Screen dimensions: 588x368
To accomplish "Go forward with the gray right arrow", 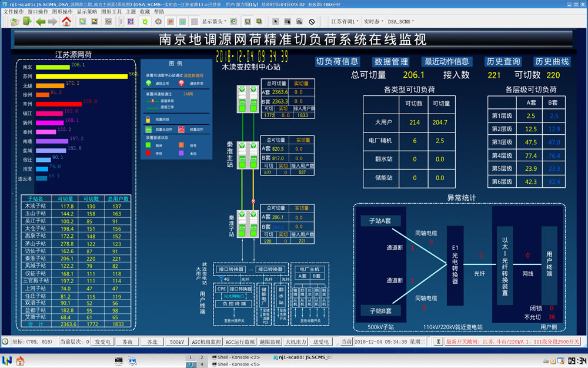I will tap(52, 22).
